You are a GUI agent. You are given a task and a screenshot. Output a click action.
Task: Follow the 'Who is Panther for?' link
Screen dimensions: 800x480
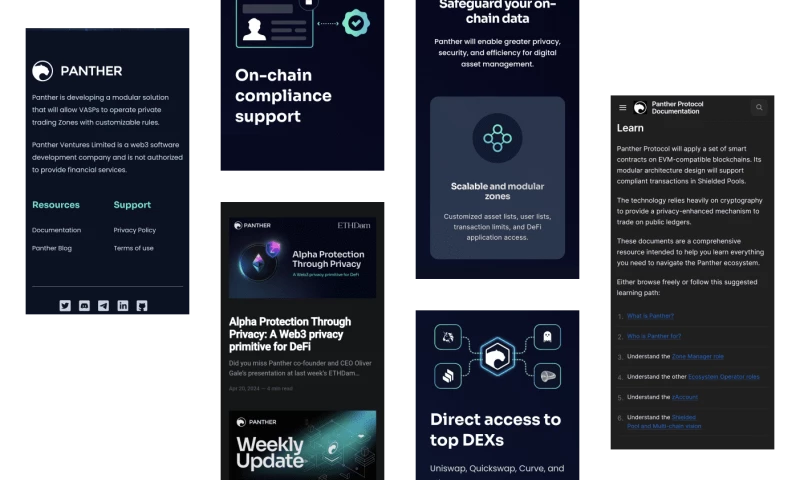pyautogui.click(x=654, y=336)
